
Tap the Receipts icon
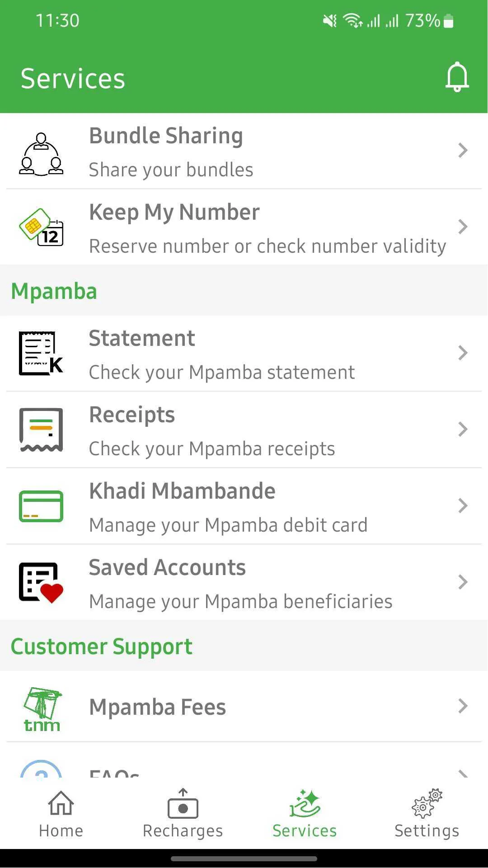click(x=41, y=429)
